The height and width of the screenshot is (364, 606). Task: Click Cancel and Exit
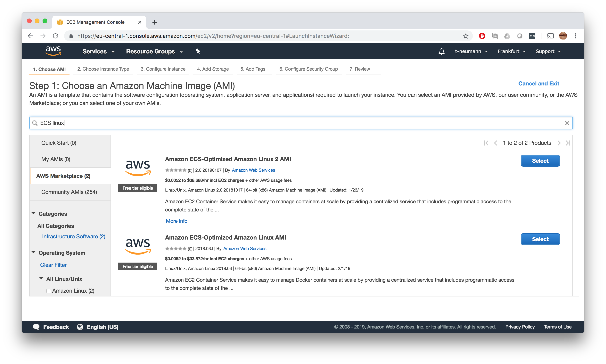coord(538,84)
